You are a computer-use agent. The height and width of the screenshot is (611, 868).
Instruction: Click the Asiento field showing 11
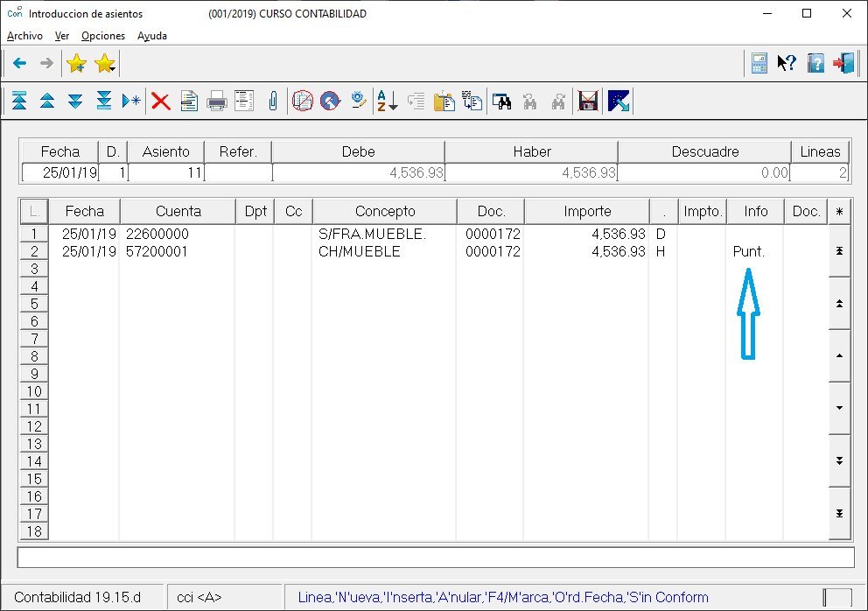point(166,172)
